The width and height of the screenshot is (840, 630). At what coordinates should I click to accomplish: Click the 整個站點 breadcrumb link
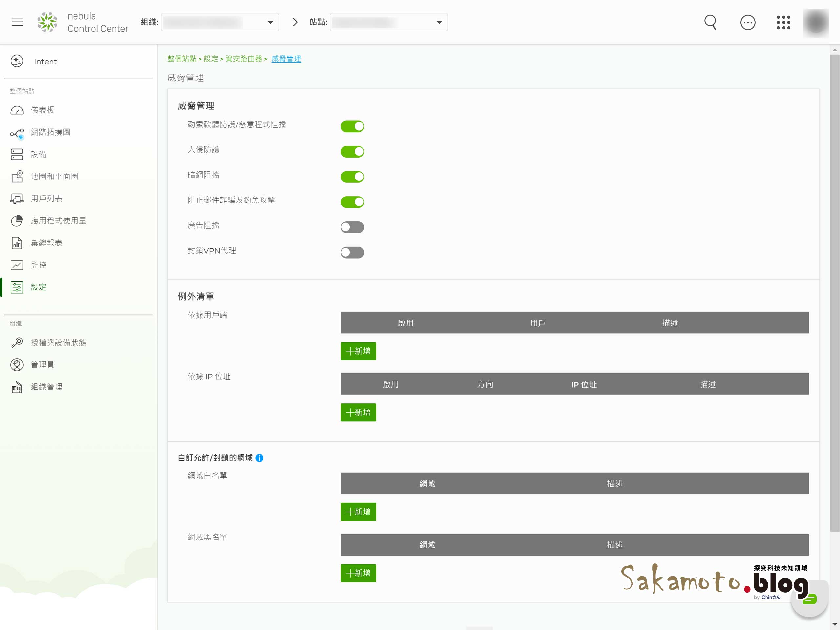click(182, 59)
